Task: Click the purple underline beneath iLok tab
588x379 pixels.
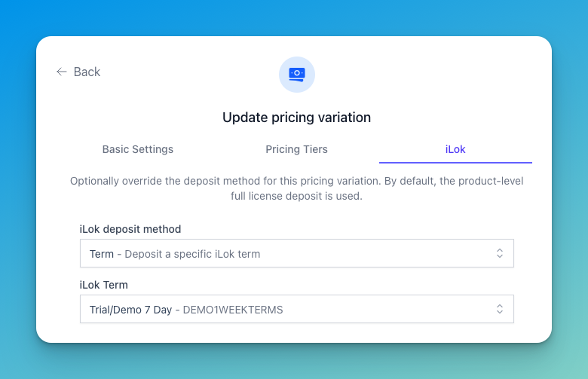Action: click(455, 163)
